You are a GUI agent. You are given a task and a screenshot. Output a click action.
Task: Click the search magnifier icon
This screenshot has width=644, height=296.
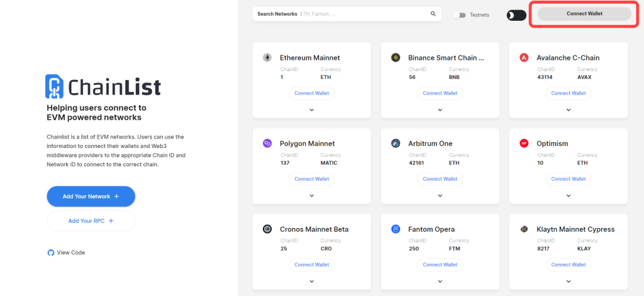coord(433,14)
